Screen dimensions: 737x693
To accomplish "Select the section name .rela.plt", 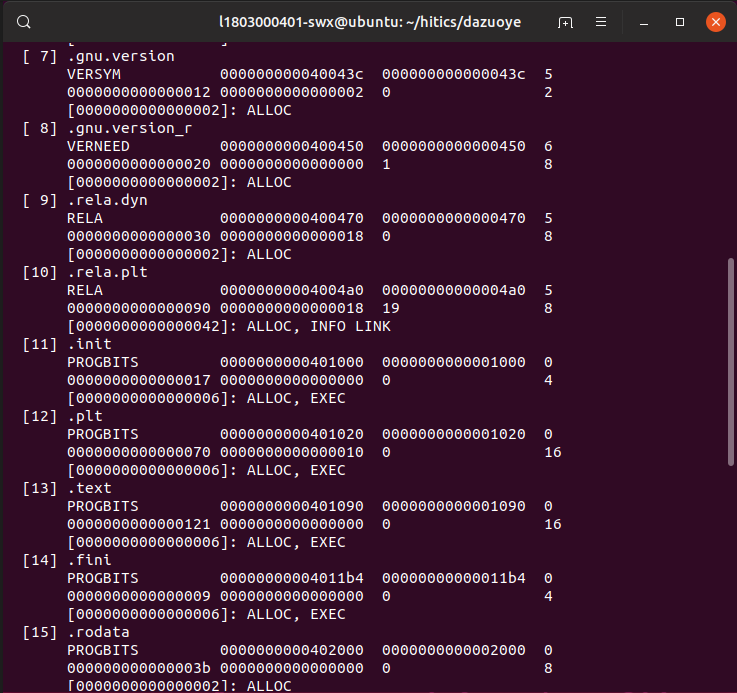I will pos(108,272).
